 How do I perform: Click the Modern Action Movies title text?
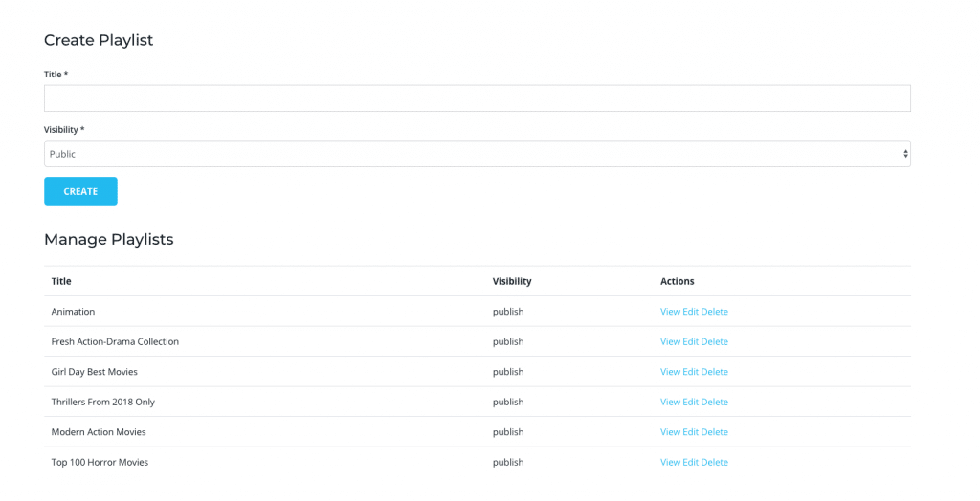(x=99, y=432)
